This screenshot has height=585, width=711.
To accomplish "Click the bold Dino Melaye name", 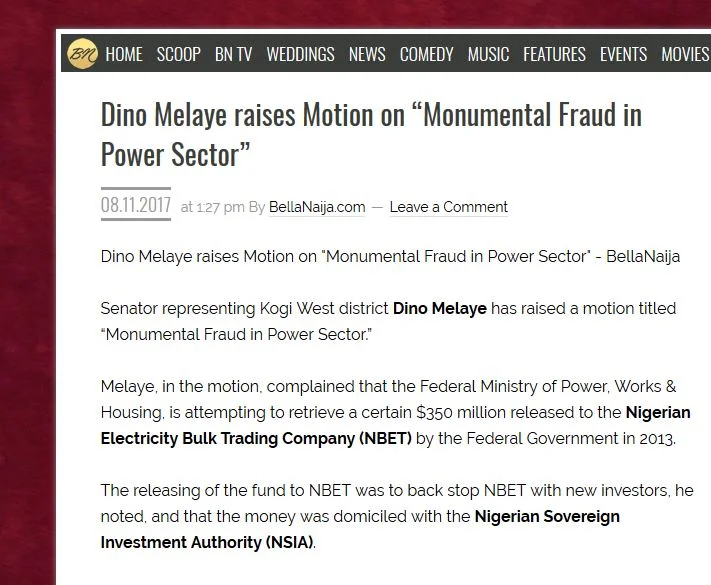I will click(x=439, y=308).
